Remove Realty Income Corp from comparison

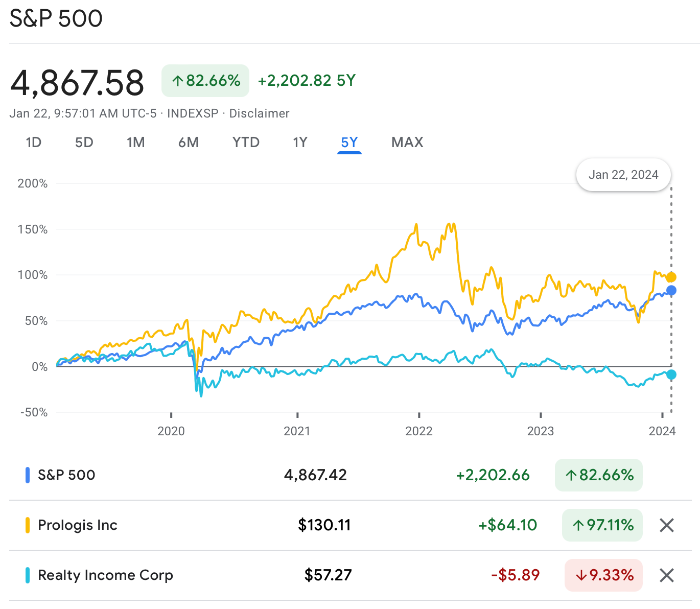point(666,575)
